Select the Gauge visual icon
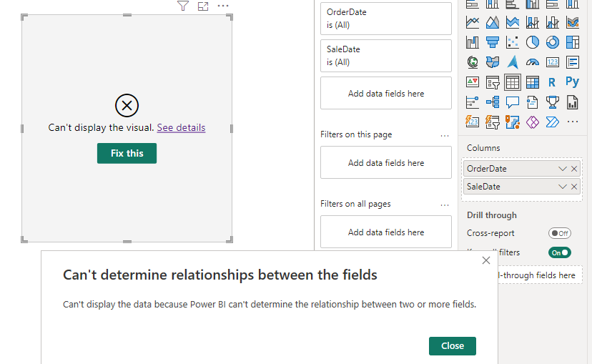 [x=533, y=62]
